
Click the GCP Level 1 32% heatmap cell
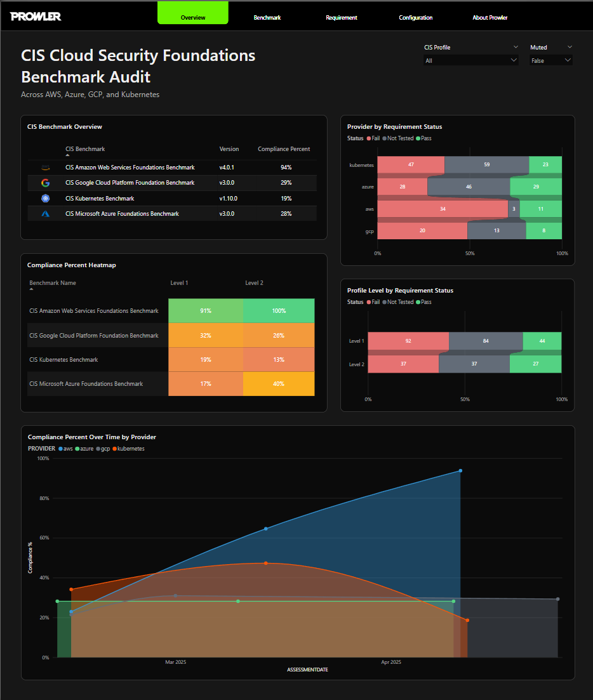point(206,335)
